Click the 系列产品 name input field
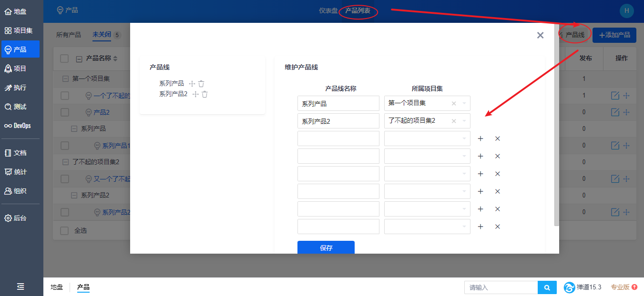This screenshot has height=296, width=644. (x=338, y=103)
